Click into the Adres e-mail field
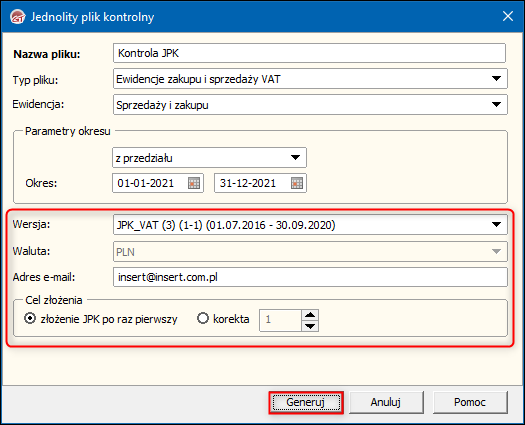The width and height of the screenshot is (525, 425). (310, 277)
